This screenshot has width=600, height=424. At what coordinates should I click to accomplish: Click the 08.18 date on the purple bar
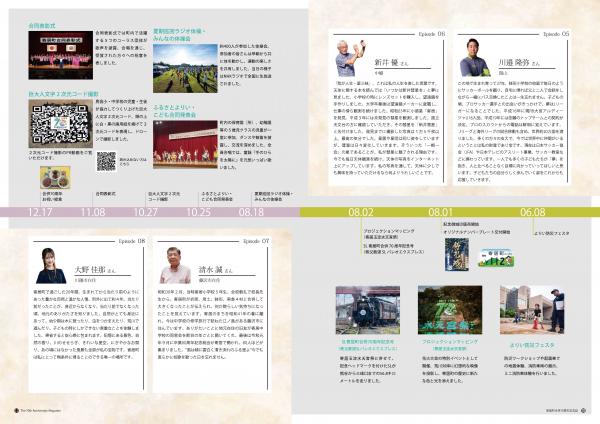coord(251,212)
